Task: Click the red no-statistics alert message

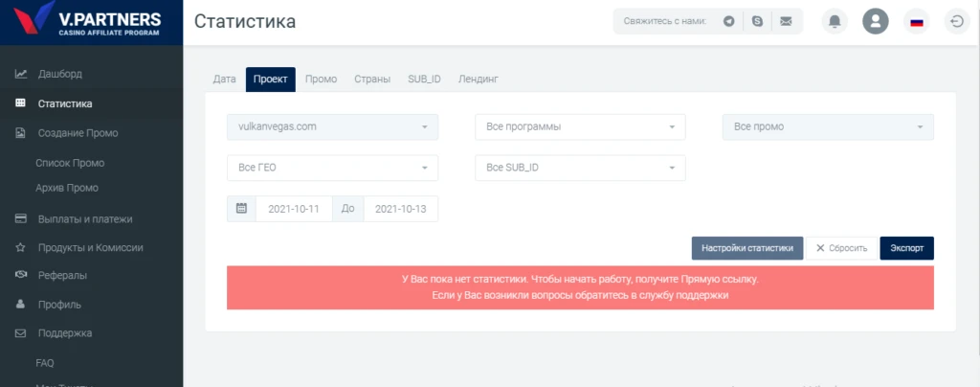Action: coord(580,287)
